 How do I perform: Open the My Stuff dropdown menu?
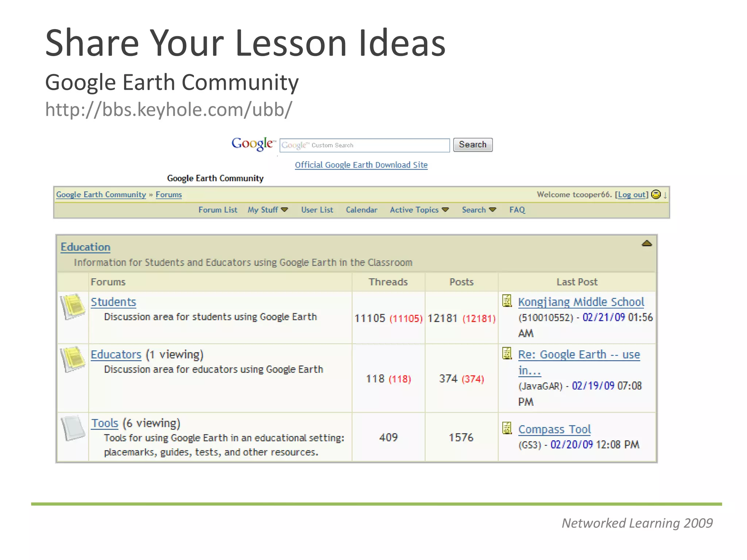click(268, 210)
